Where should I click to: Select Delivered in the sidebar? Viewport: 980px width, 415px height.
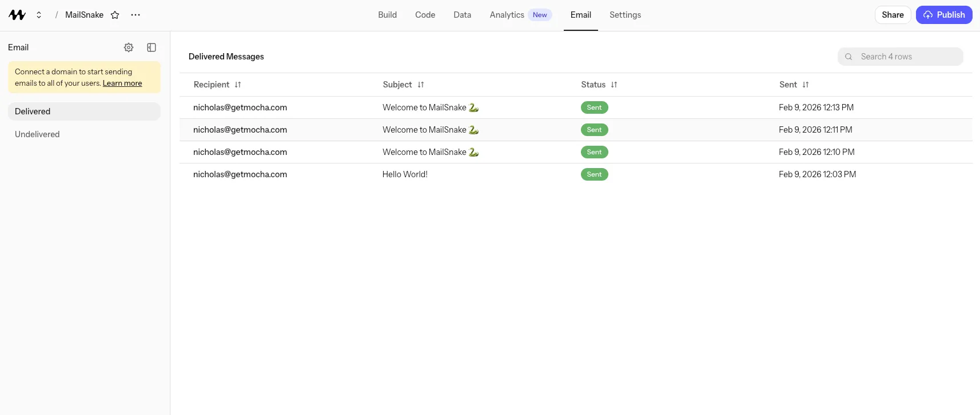click(84, 111)
